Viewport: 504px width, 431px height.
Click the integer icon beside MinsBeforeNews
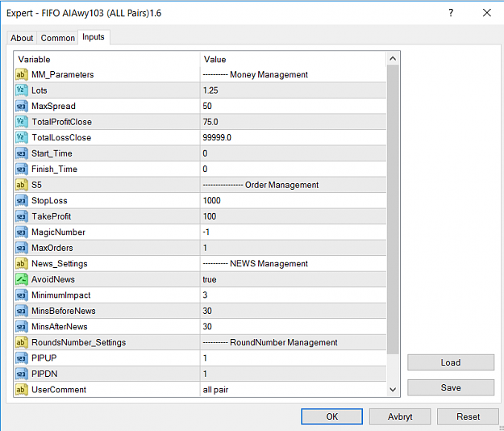[21, 311]
